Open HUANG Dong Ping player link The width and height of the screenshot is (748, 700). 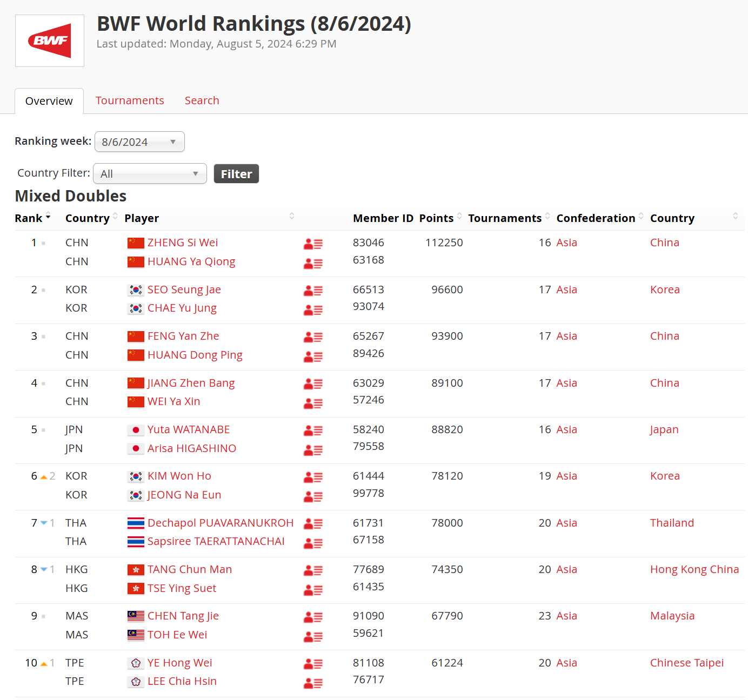click(195, 355)
